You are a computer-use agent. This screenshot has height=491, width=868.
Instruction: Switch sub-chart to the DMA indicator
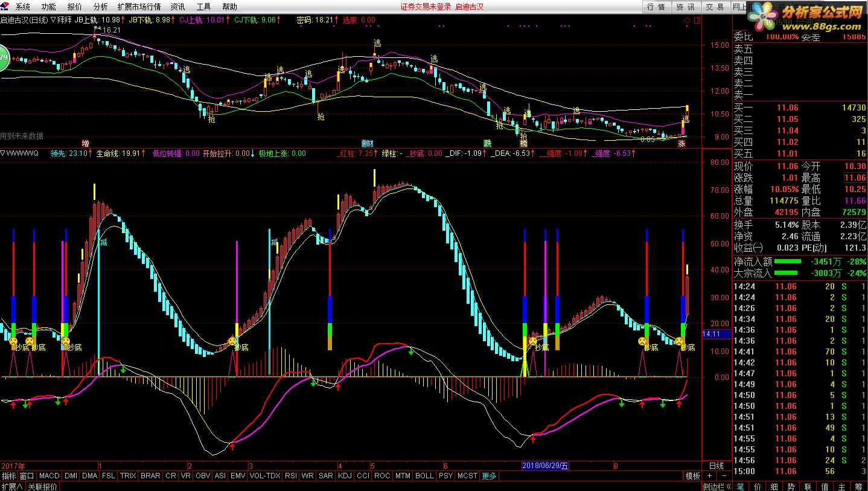[x=90, y=476]
